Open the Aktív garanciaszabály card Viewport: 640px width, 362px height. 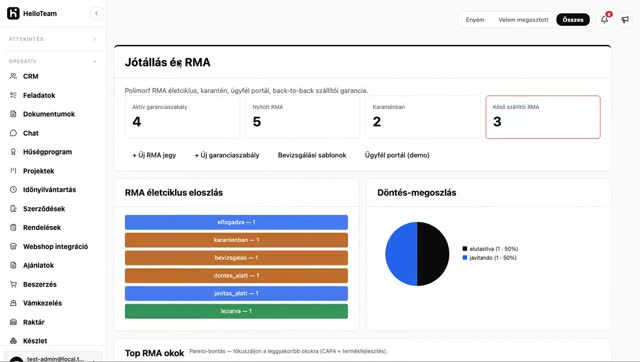coord(182,117)
